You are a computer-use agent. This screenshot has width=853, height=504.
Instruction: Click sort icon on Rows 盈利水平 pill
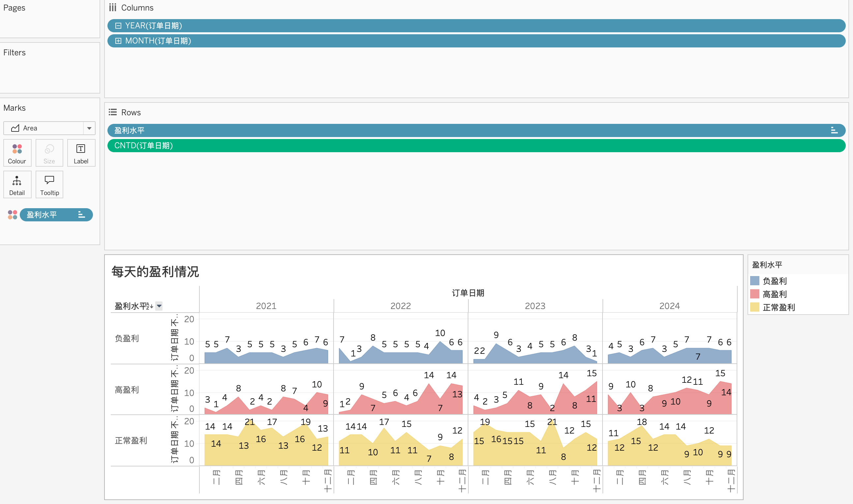[834, 130]
